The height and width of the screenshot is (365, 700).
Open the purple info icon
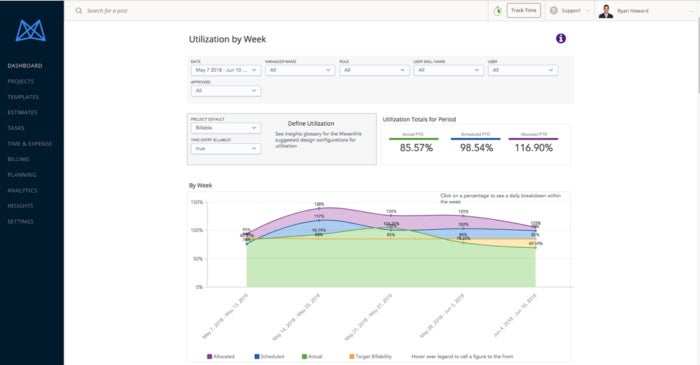[x=561, y=38]
